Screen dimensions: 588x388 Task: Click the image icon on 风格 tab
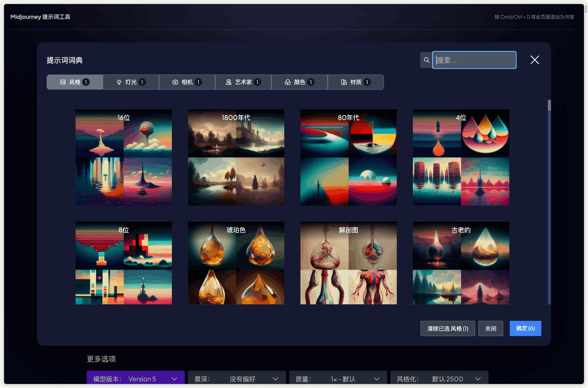[x=63, y=82]
